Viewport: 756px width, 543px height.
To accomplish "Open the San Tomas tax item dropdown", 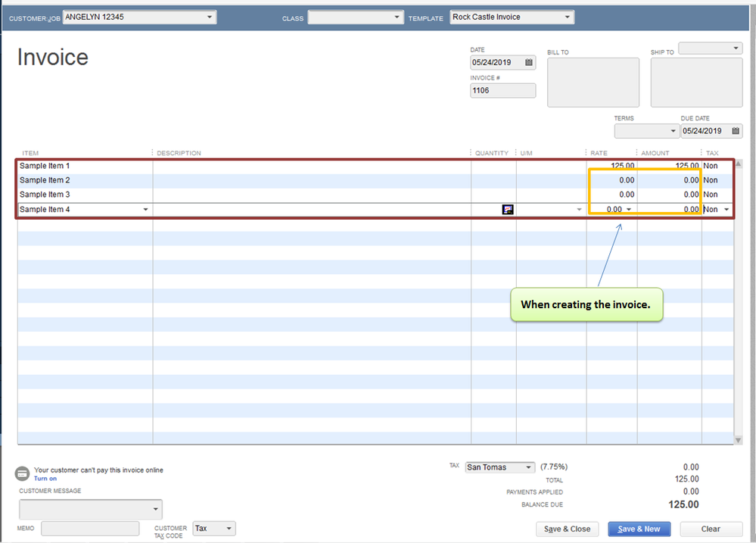I will pos(528,467).
